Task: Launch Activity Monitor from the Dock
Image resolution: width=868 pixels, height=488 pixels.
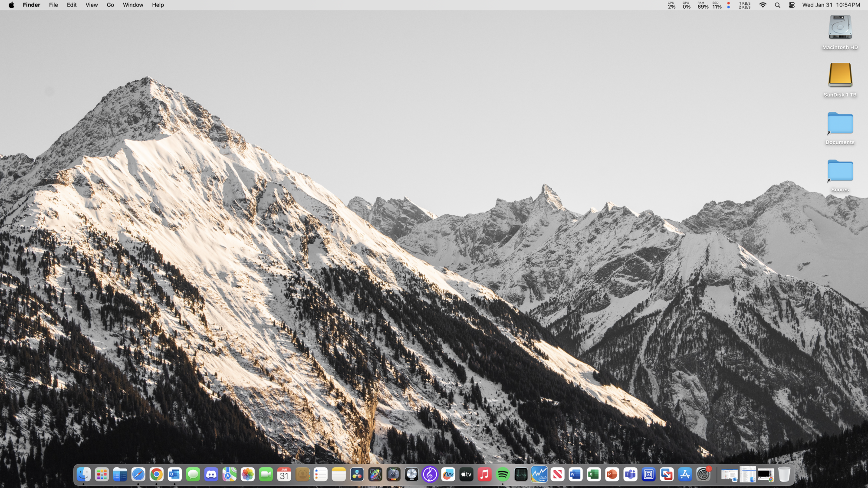Action: coord(521,475)
